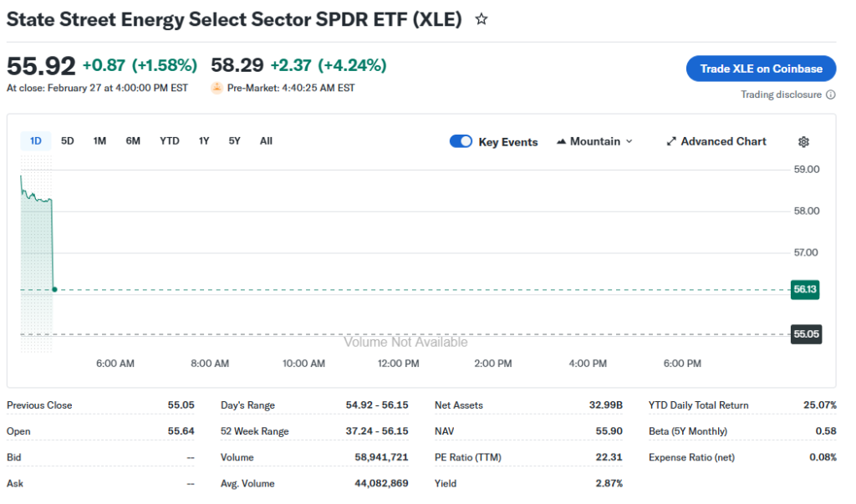Switch chart to YTD range
This screenshot has width=856, height=504.
(x=170, y=141)
